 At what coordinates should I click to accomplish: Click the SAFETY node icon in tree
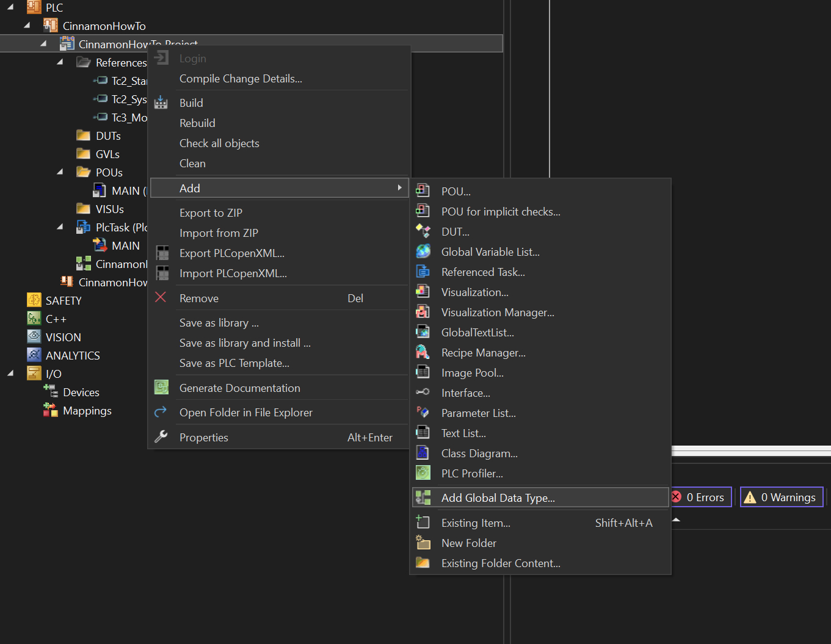34,300
